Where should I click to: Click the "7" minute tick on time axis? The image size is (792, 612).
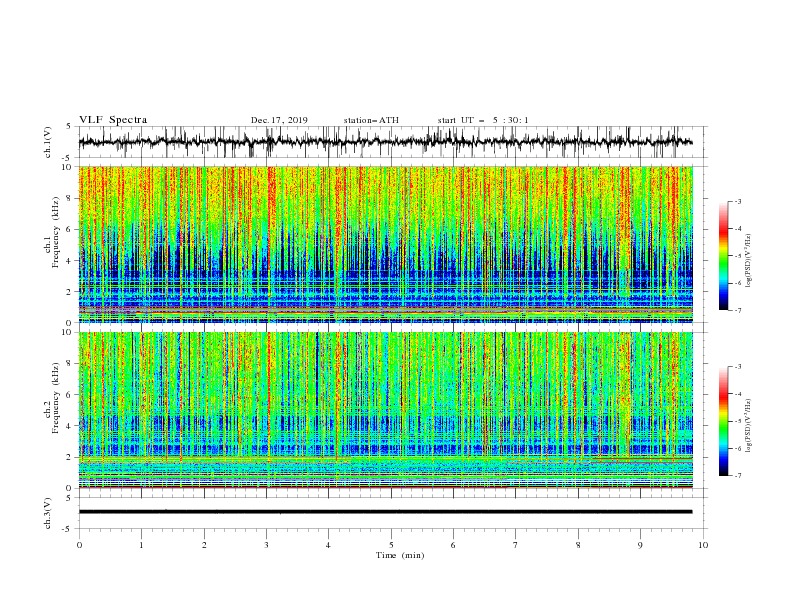pyautogui.click(x=516, y=545)
